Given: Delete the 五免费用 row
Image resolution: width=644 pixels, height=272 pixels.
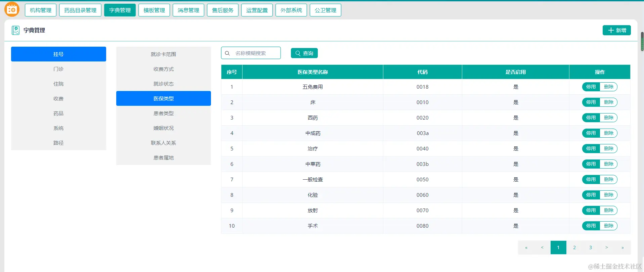Looking at the screenshot, I should (x=609, y=87).
